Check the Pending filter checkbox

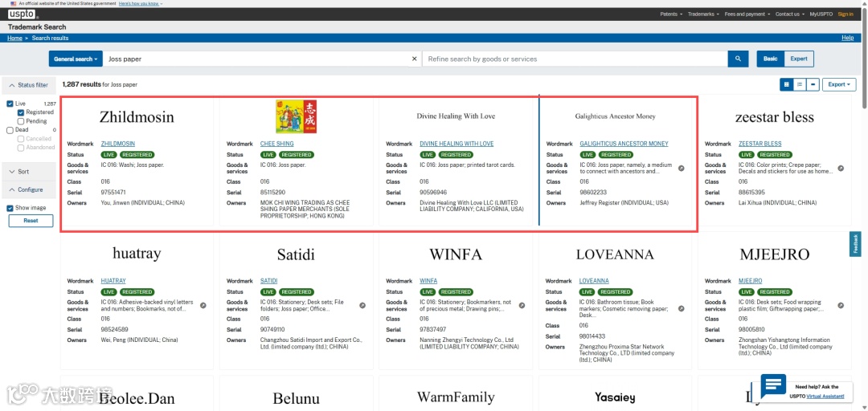[x=21, y=121]
